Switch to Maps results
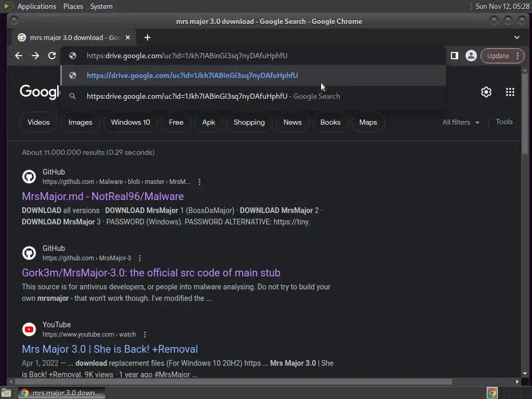532x399 pixels. point(368,122)
